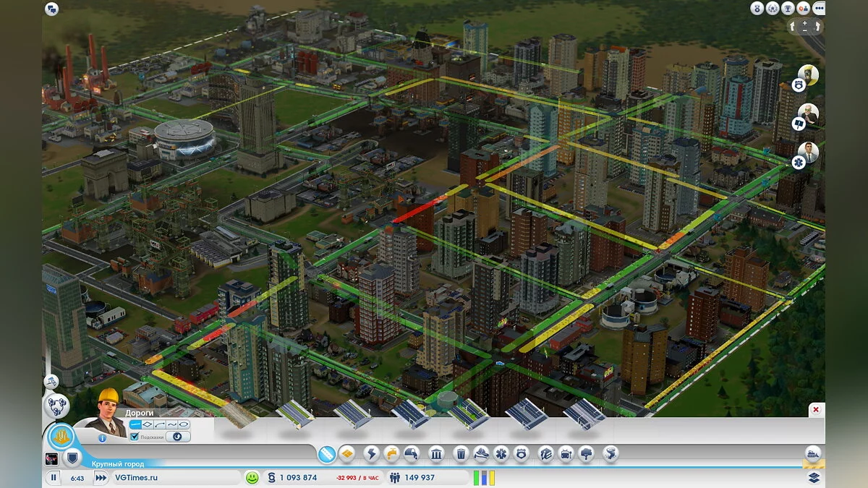Click the city happiness smiley face
The height and width of the screenshot is (488, 868).
252,478
